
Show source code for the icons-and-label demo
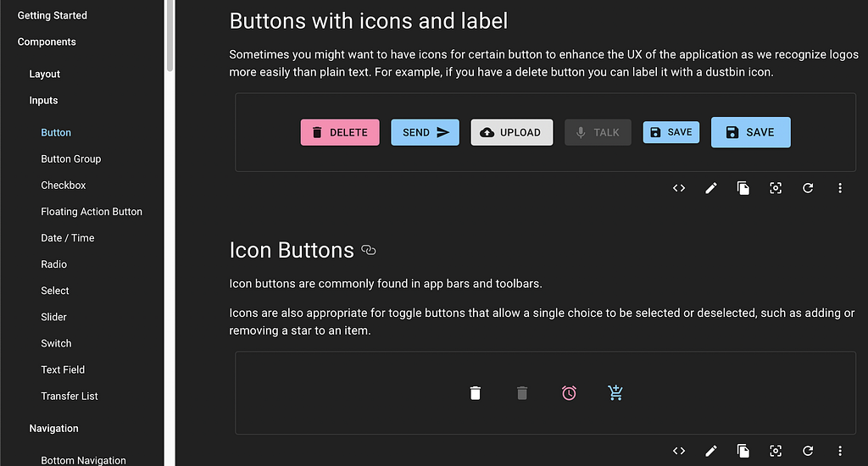679,188
